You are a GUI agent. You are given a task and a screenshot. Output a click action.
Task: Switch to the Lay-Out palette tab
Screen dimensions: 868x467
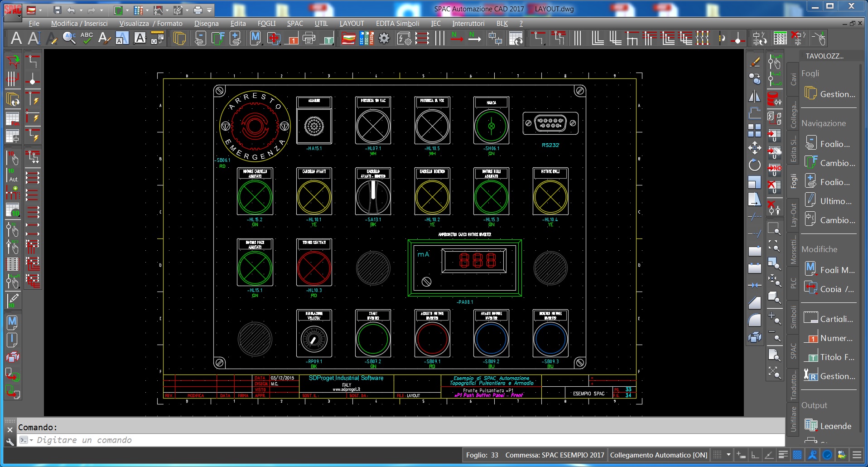pyautogui.click(x=793, y=215)
